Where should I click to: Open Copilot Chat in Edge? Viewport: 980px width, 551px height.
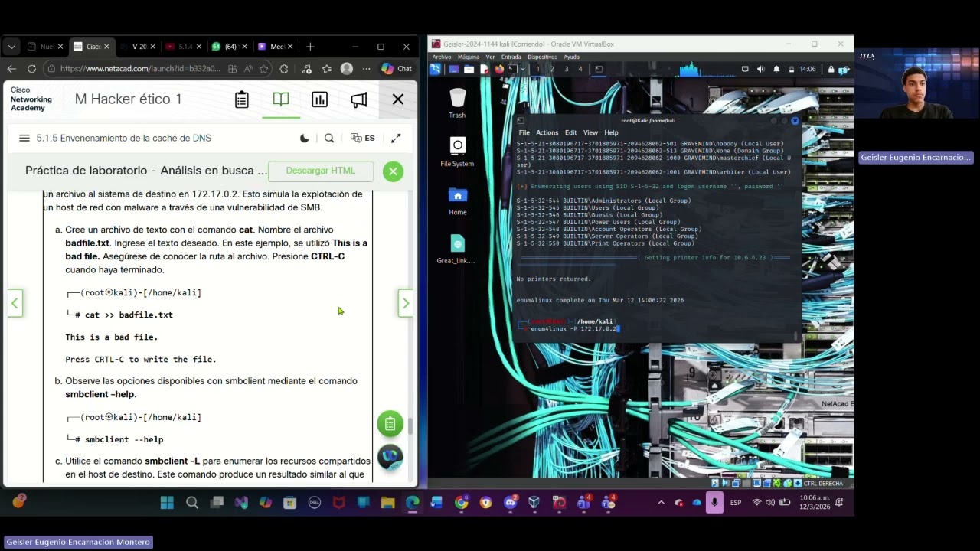[397, 69]
